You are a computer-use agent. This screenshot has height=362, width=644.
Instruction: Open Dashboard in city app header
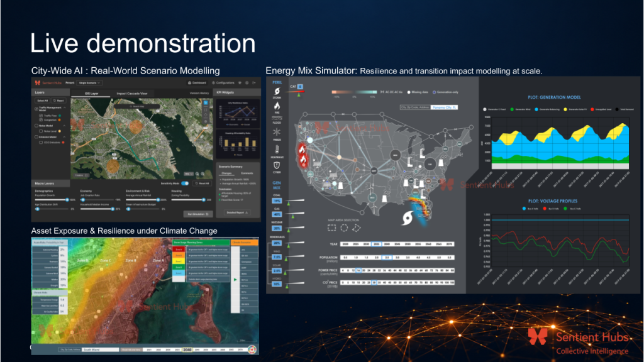[x=197, y=83]
